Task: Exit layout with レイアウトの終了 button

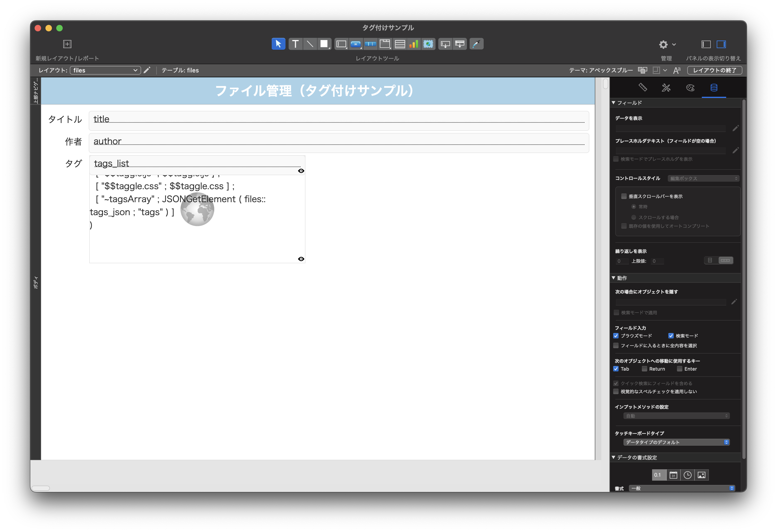Action: (x=715, y=70)
